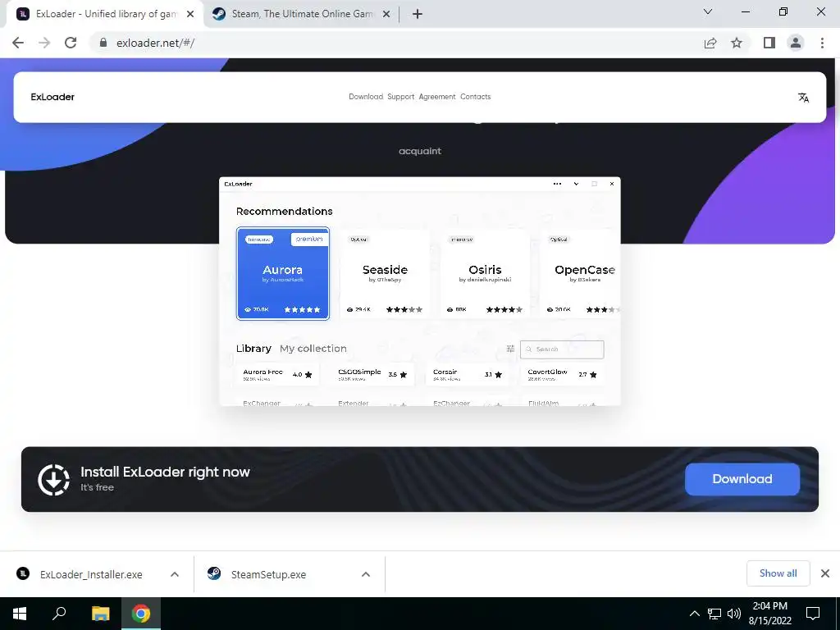
Task: Click the premium badge on Aurora
Action: [309, 239]
